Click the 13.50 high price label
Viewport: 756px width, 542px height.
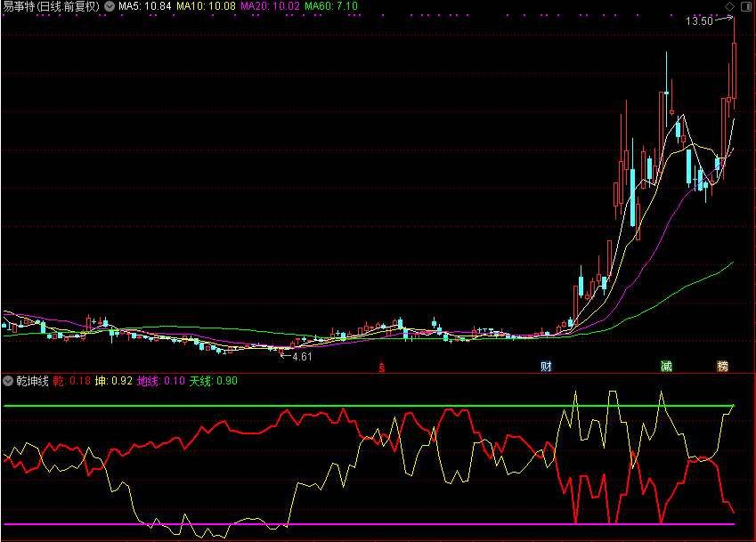699,21
